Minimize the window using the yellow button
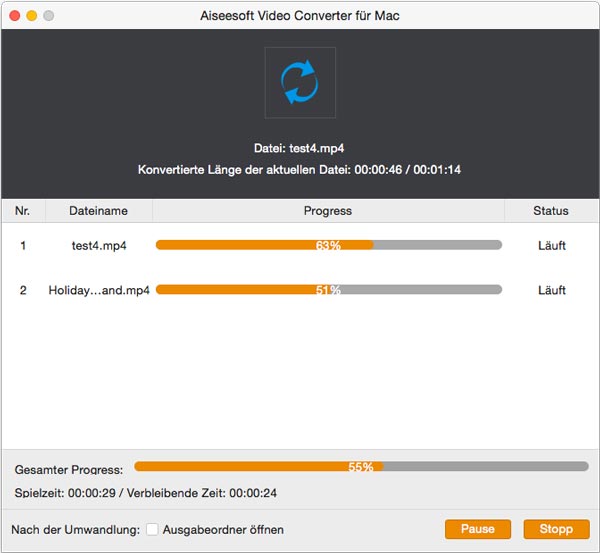 point(31,16)
